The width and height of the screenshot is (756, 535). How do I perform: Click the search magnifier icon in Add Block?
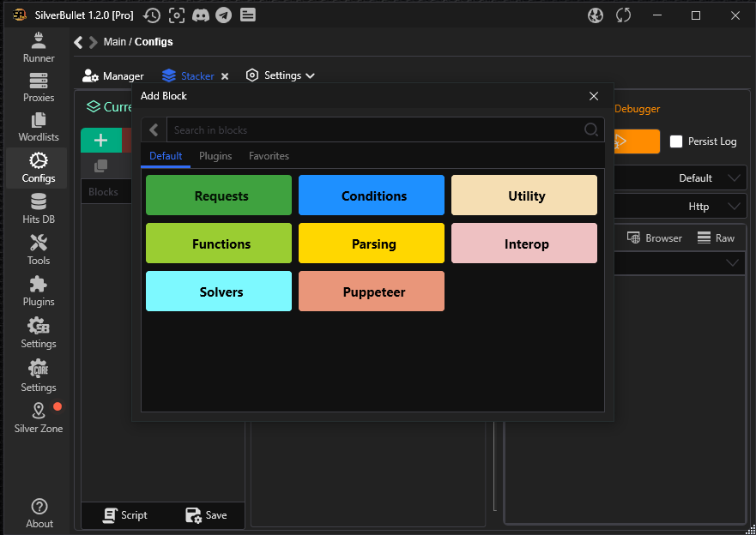point(591,129)
